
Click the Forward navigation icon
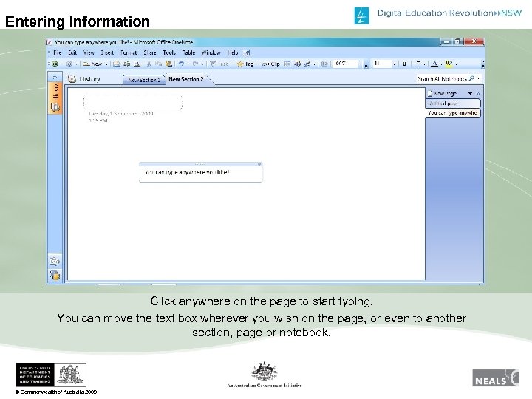pos(69,64)
